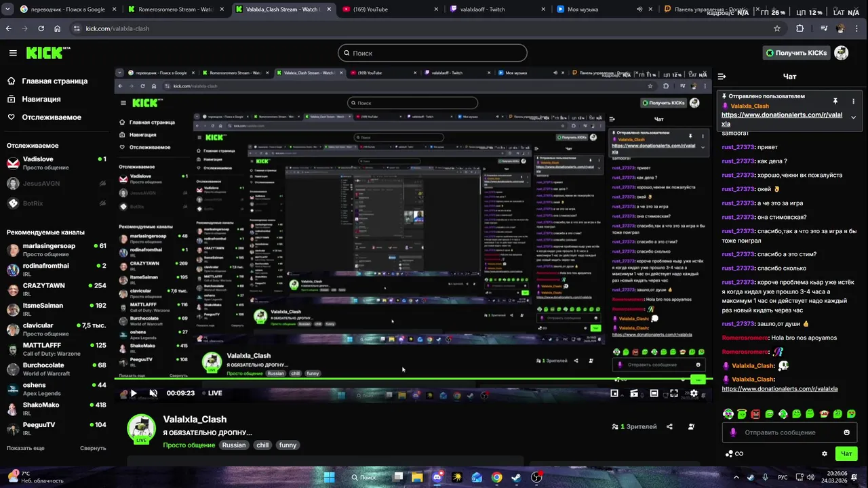Open Chrome extensions puzzle icon
This screenshot has height=488, width=868.
pos(800,28)
